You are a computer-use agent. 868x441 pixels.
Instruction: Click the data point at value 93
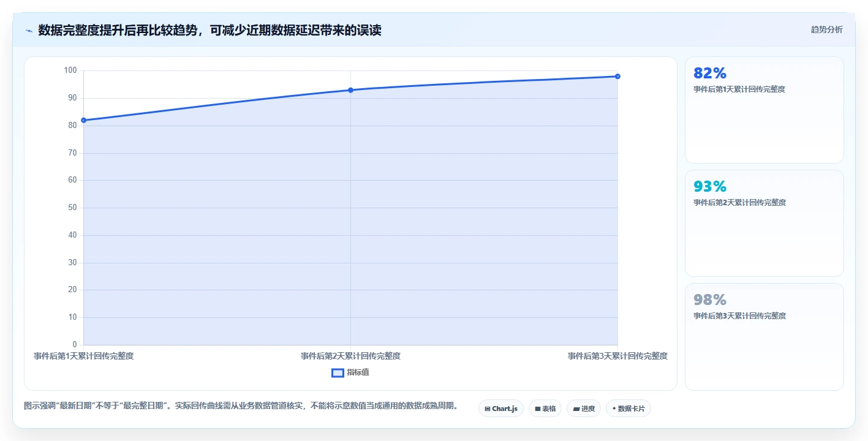click(350, 90)
